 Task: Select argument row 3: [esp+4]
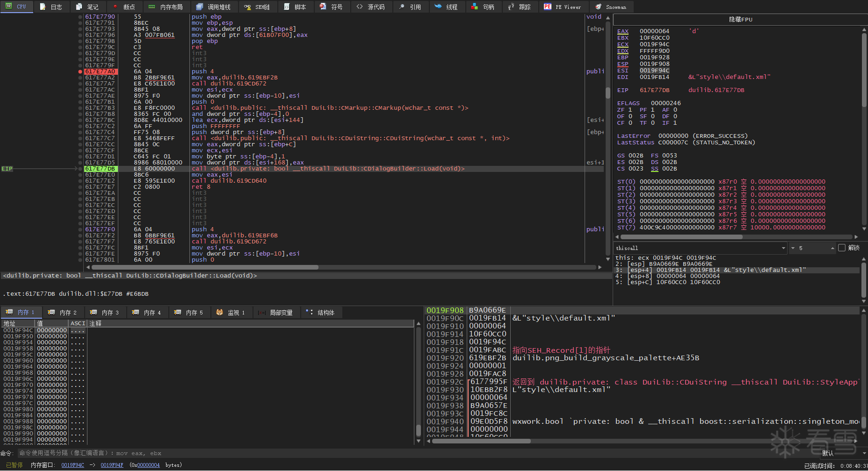tap(737, 270)
